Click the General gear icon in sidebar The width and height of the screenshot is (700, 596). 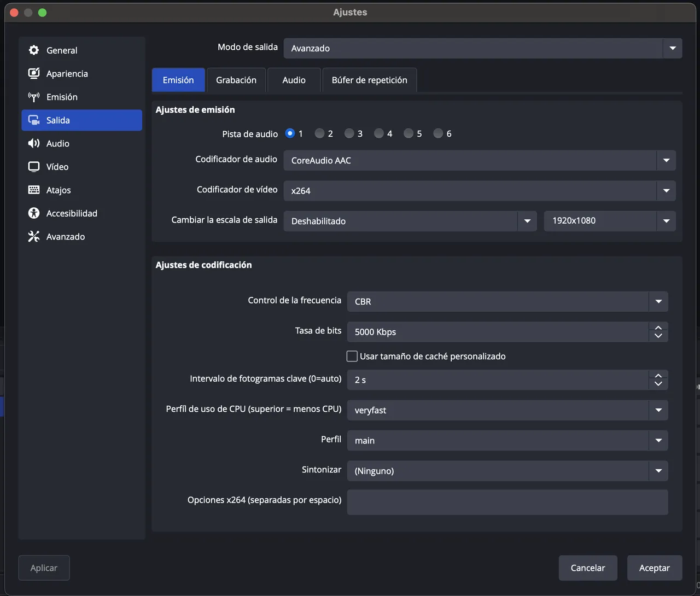(34, 50)
